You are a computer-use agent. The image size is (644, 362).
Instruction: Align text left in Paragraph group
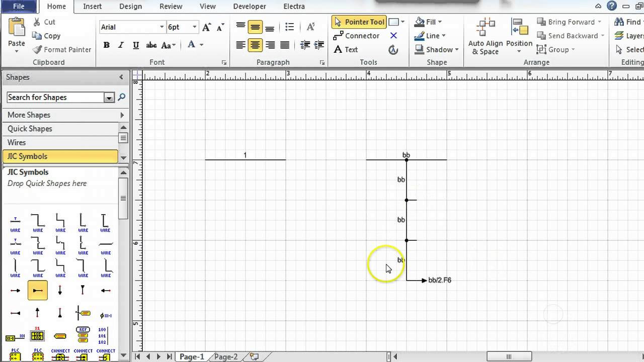tap(241, 45)
